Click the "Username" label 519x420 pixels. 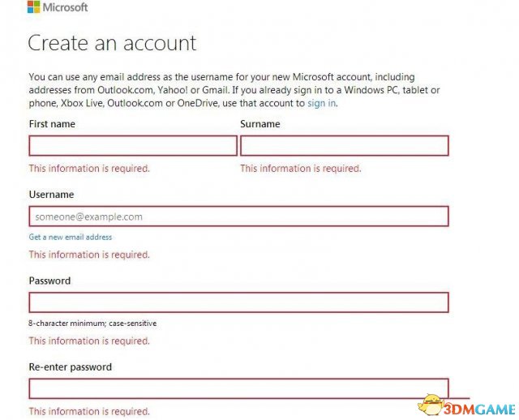point(51,195)
